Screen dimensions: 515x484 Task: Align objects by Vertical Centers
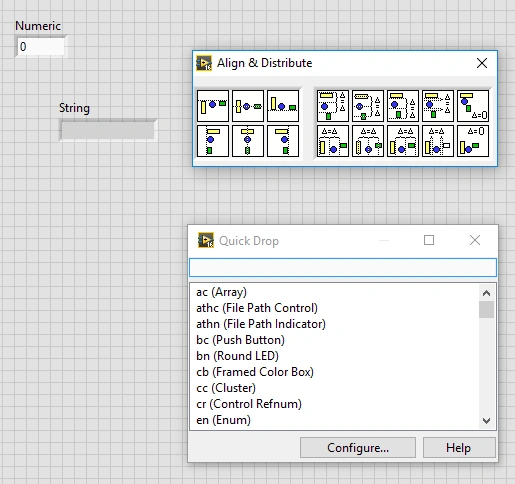click(x=248, y=106)
